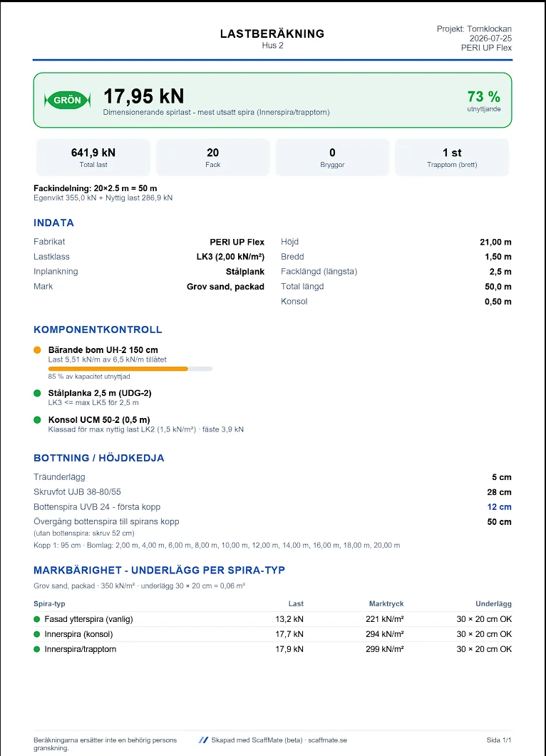Image resolution: width=546 pixels, height=756 pixels.
Task: Click the Dimensionerande spirlast description
Action: click(x=217, y=113)
